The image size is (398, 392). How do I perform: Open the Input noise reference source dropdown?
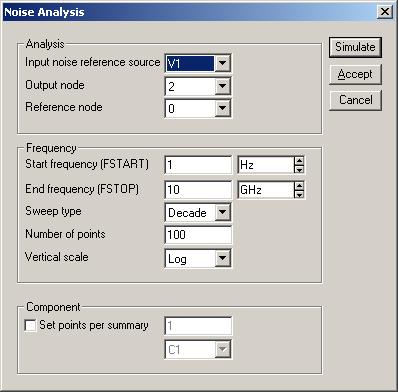pos(222,63)
